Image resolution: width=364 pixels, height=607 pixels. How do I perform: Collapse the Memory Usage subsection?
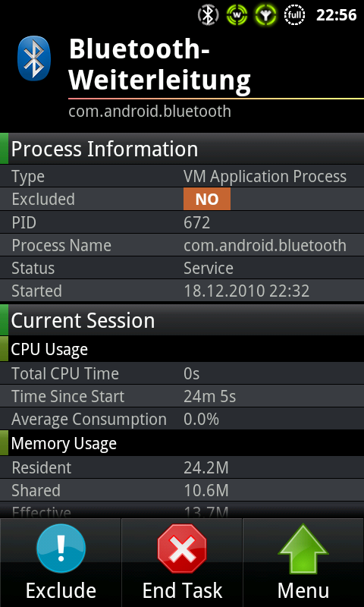[x=182, y=443]
